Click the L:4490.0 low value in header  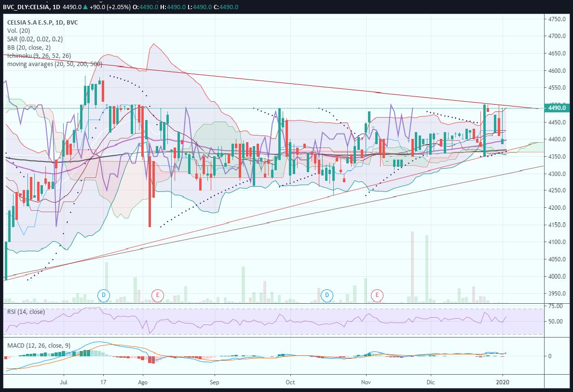tap(200, 7)
